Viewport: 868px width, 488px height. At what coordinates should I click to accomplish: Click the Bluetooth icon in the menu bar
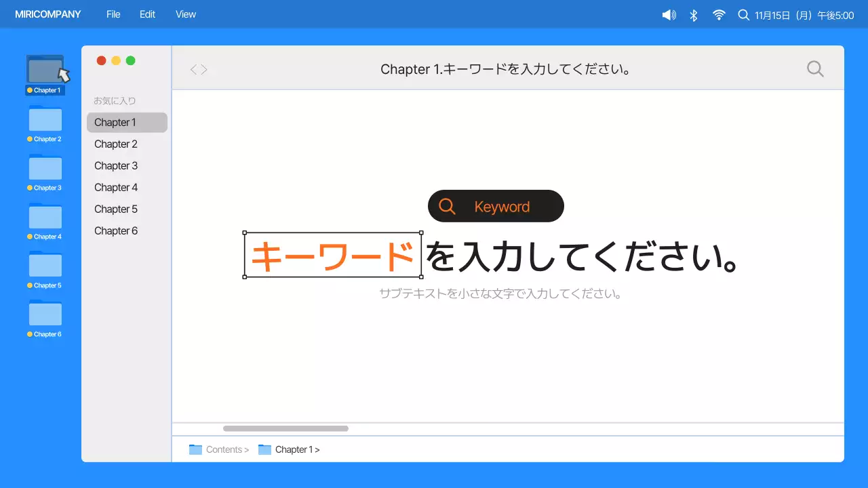pyautogui.click(x=694, y=14)
